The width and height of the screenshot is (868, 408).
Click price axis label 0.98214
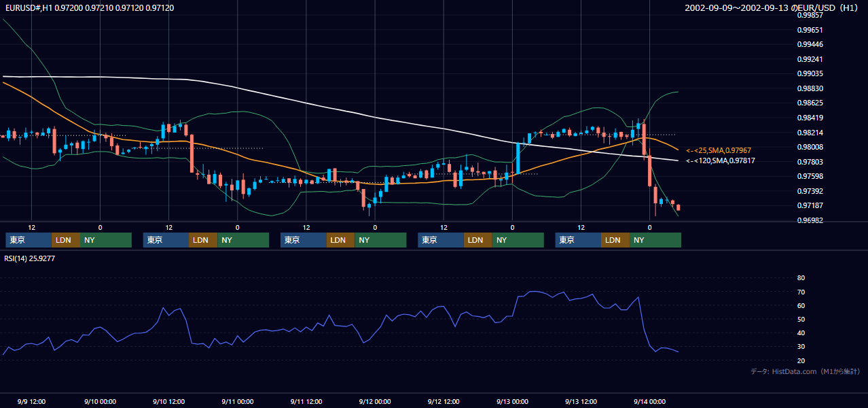[x=810, y=133]
